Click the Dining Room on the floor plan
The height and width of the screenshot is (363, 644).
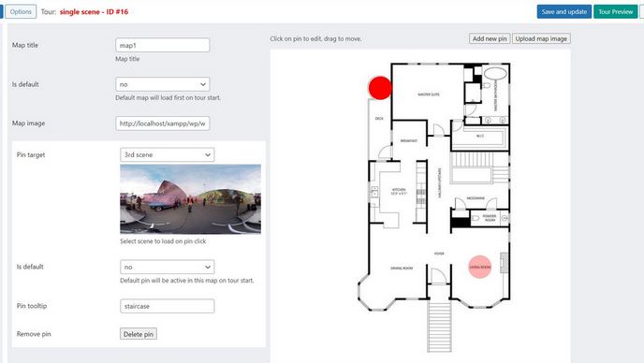click(x=402, y=269)
